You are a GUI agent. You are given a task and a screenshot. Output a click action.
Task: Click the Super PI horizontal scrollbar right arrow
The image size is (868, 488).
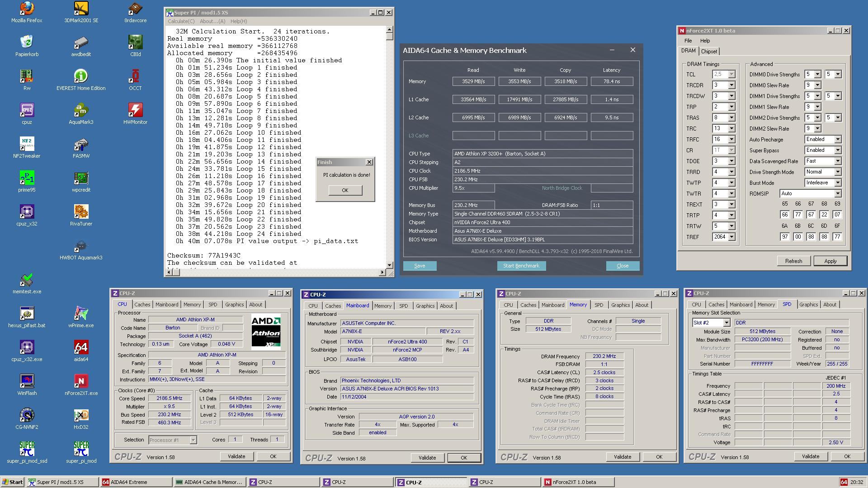point(382,272)
